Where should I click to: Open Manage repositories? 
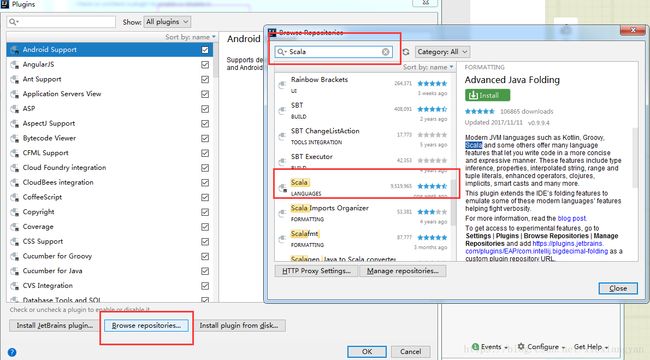[403, 271]
